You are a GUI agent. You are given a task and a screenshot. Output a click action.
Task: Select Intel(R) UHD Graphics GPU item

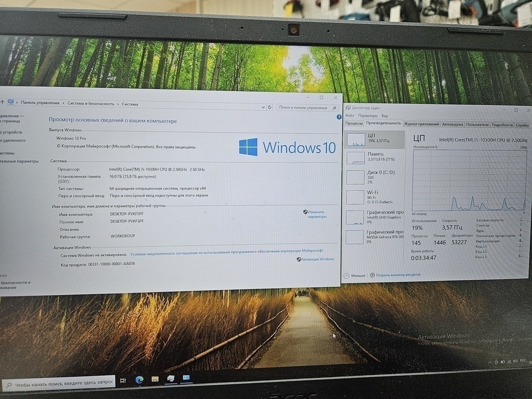point(374,217)
